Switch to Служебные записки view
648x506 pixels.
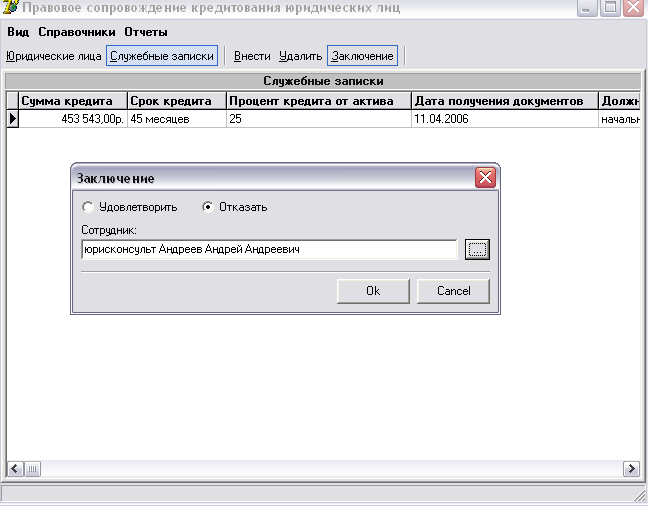162,56
